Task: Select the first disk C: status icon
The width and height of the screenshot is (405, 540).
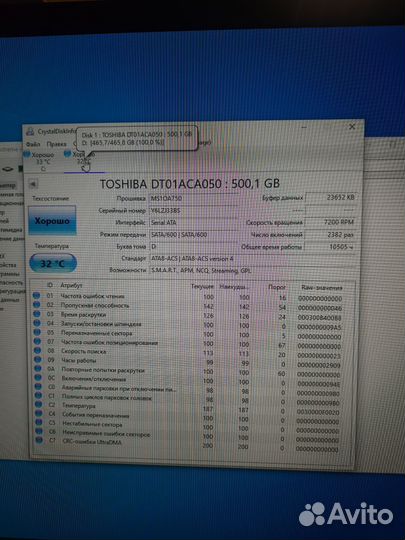Action: coord(27,155)
